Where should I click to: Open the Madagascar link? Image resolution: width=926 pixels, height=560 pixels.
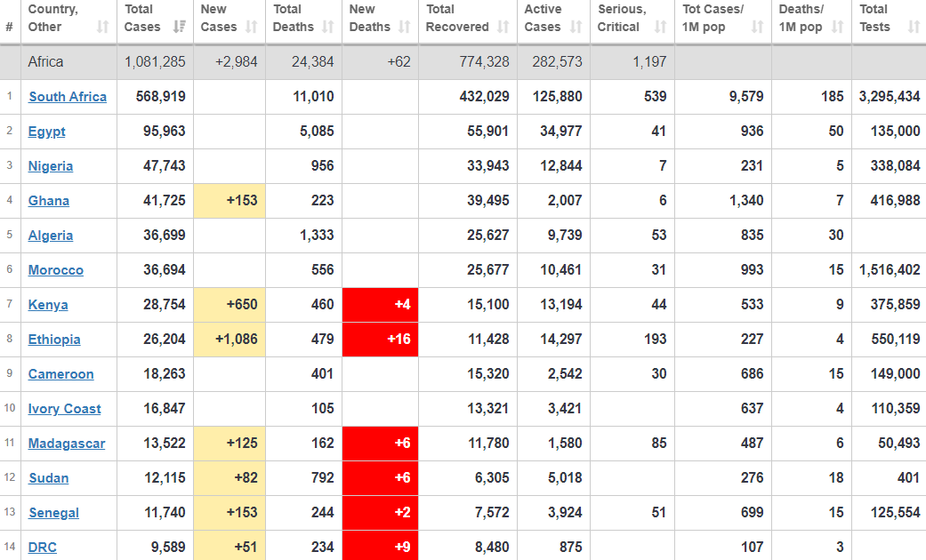point(67,444)
